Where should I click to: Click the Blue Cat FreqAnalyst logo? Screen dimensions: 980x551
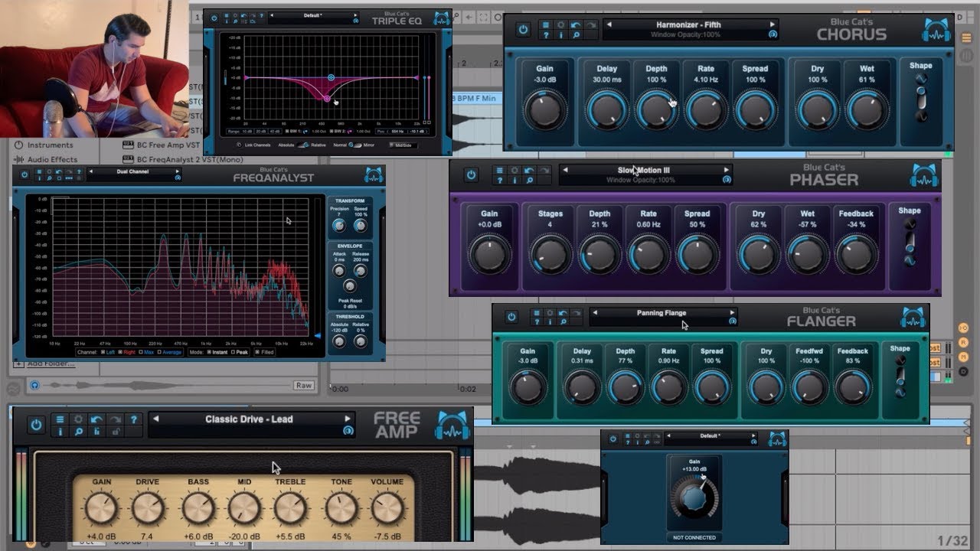coord(374,175)
